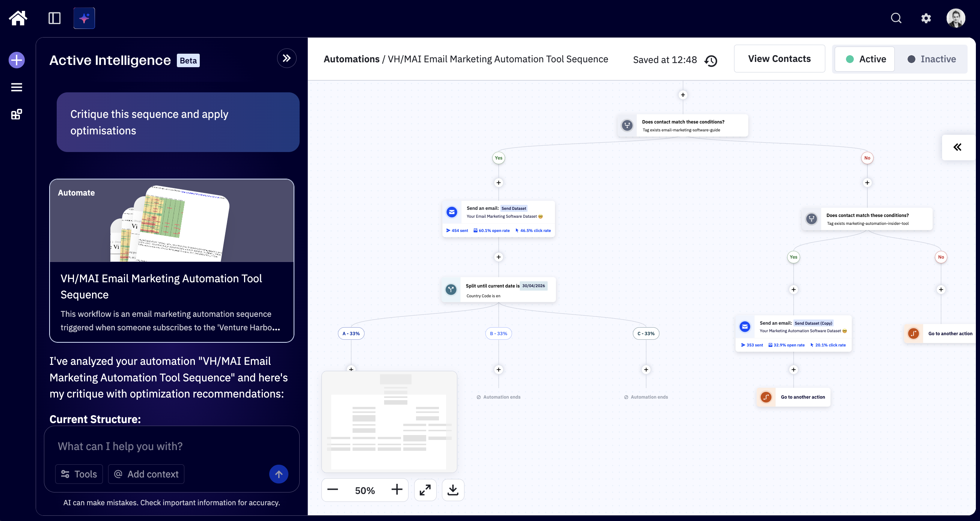Add step under path B
Screen dimensions: 980x521
[498, 370]
